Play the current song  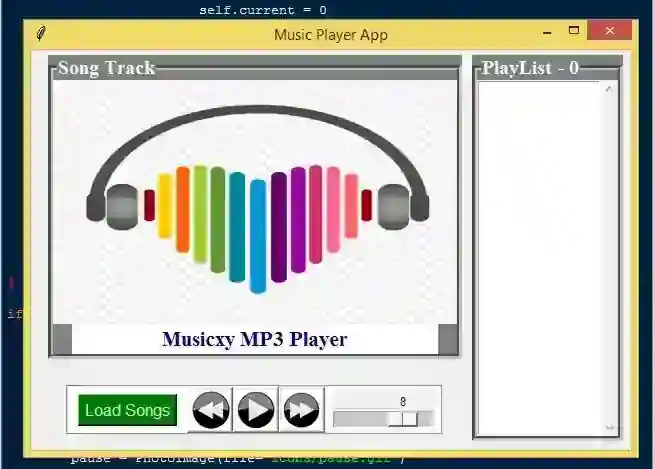point(256,410)
